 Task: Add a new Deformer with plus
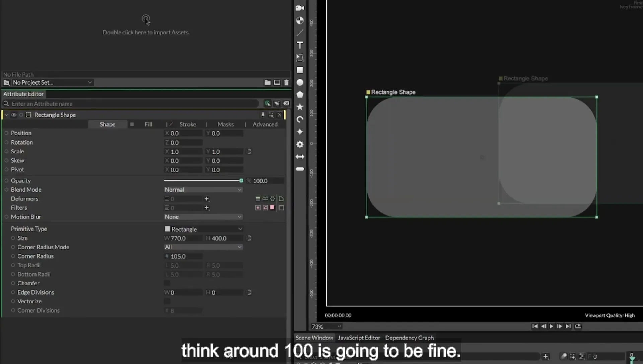point(207,199)
